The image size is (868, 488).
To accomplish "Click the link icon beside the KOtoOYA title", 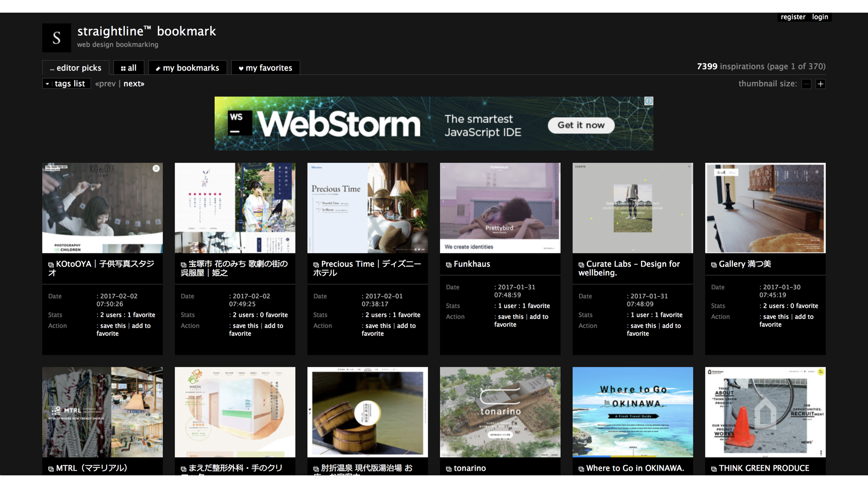I will point(51,265).
